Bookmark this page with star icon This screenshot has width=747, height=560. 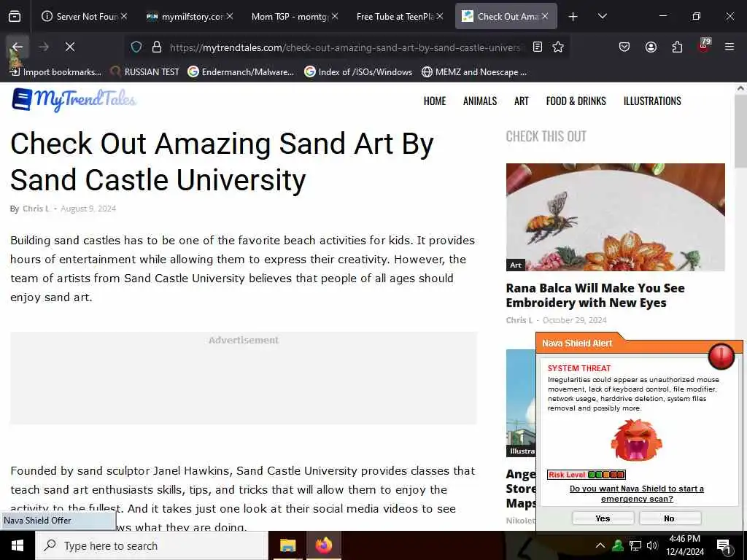point(558,47)
